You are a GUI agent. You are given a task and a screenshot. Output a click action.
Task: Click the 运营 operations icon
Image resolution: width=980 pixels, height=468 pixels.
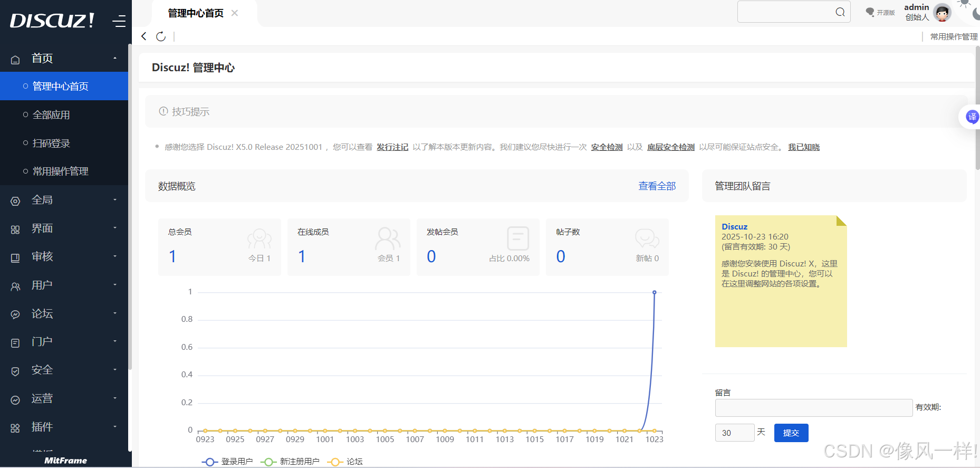(x=15, y=400)
